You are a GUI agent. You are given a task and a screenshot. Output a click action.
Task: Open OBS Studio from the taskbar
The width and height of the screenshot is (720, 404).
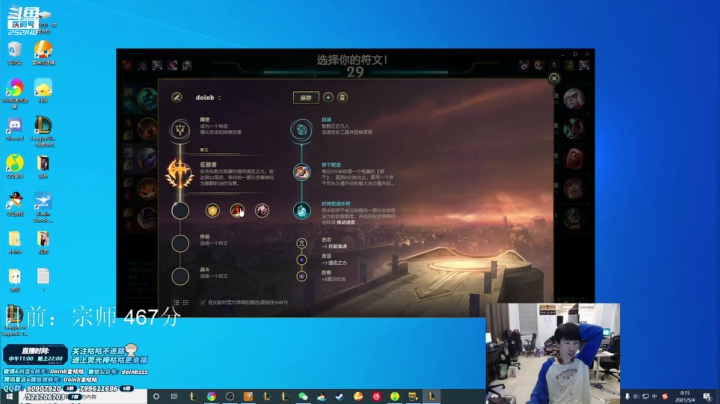coord(230,396)
